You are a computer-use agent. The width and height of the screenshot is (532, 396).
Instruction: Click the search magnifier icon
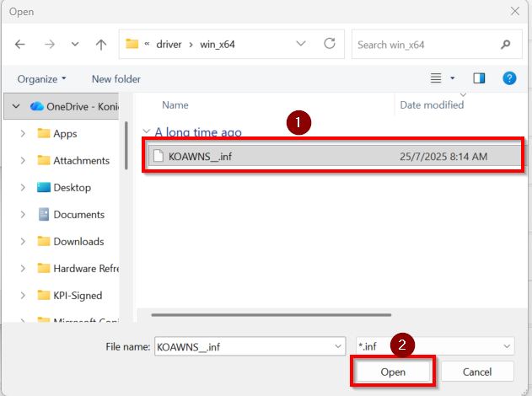(x=506, y=45)
